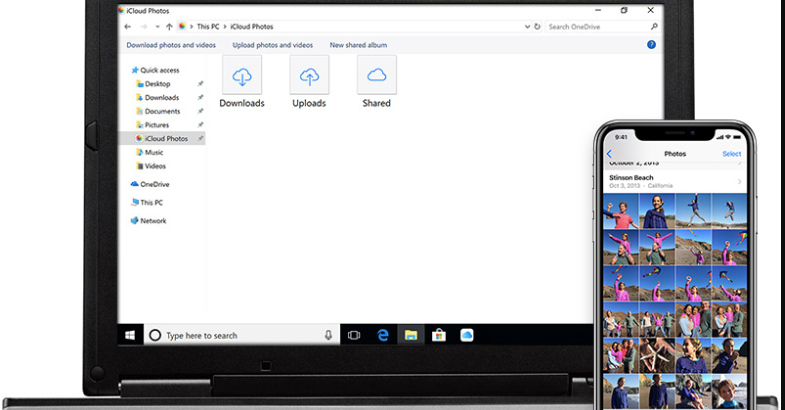
Task: Click the chevron after This PC in the path
Action: coord(225,27)
